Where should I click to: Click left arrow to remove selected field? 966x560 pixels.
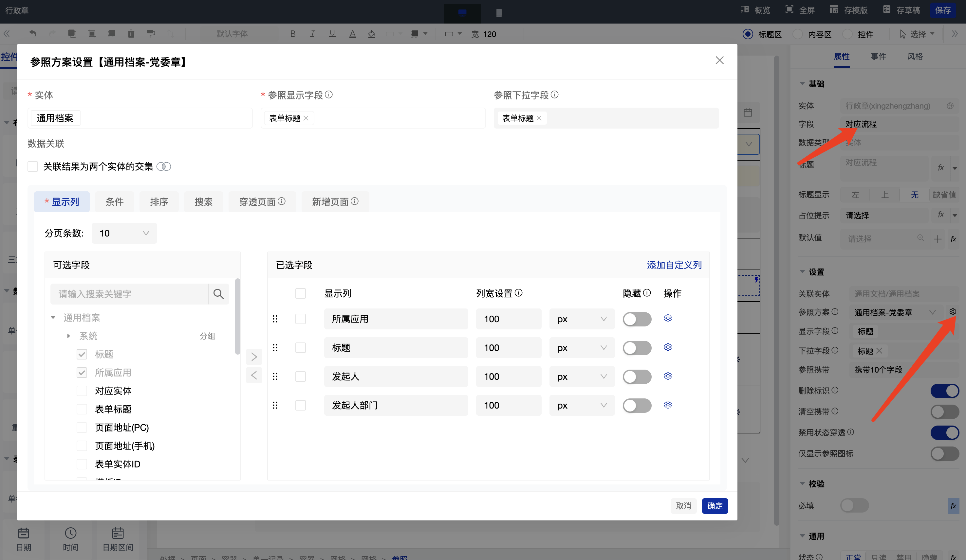click(254, 375)
